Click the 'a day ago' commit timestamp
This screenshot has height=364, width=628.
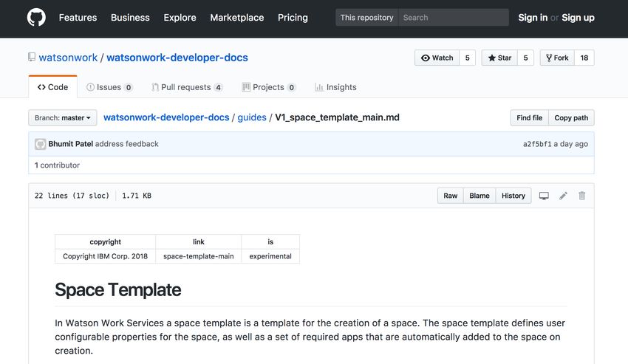click(570, 144)
